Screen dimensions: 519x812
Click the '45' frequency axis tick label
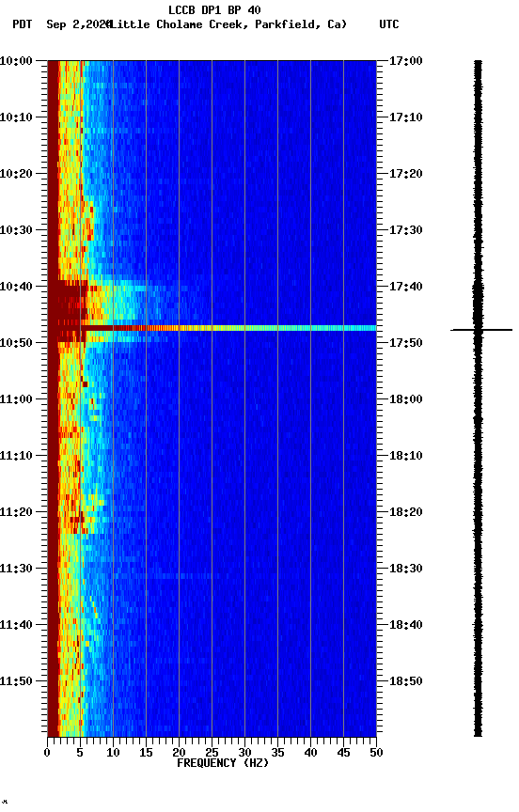343,753
